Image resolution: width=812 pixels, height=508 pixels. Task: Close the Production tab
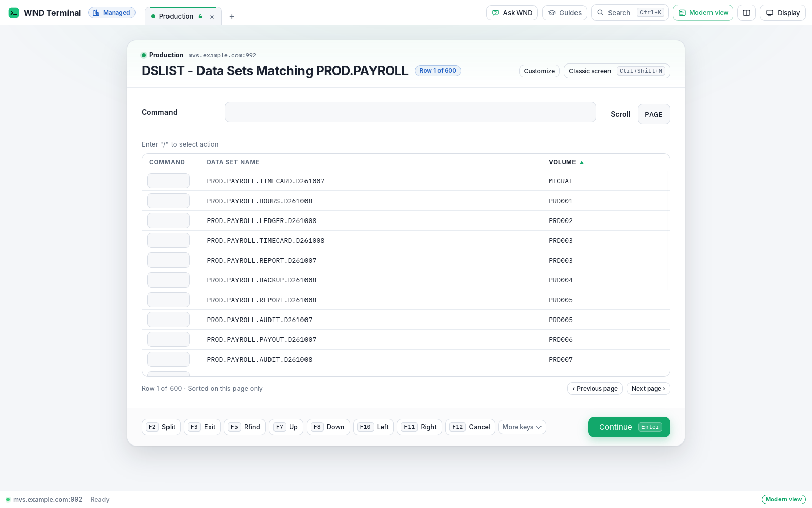pos(212,17)
